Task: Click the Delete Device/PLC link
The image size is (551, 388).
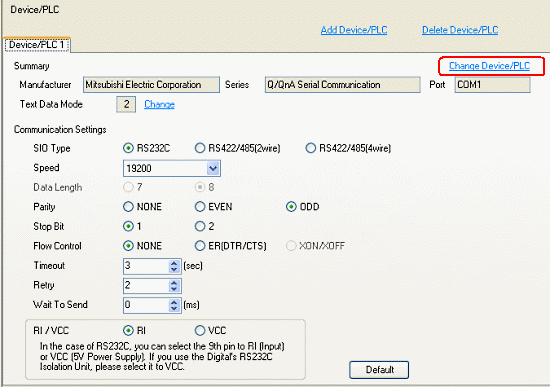Action: [460, 30]
